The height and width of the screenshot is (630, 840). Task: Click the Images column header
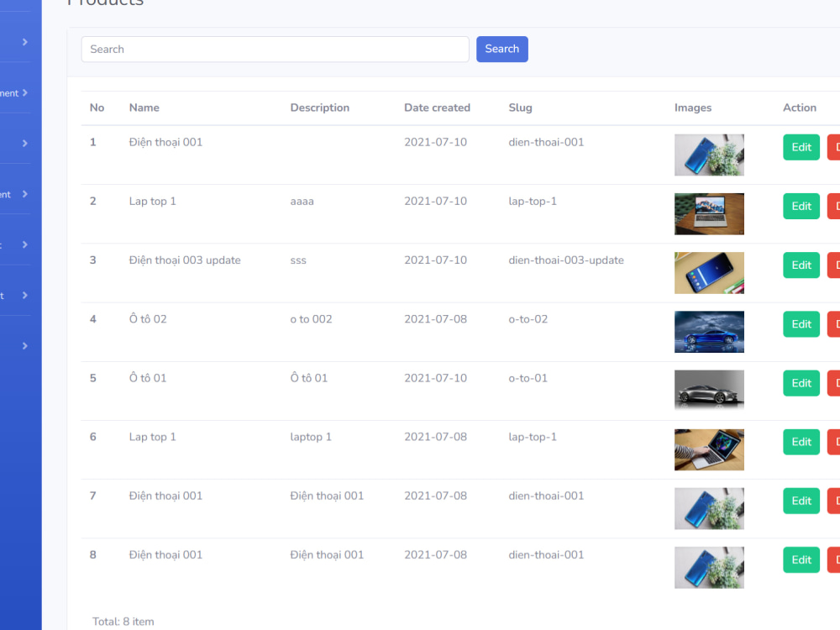pyautogui.click(x=693, y=108)
